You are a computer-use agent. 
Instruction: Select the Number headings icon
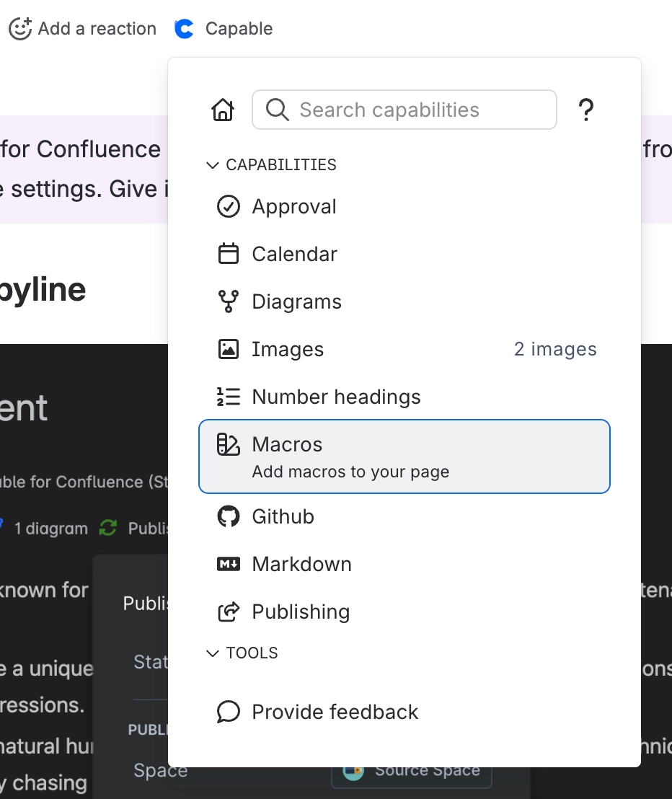click(x=228, y=397)
